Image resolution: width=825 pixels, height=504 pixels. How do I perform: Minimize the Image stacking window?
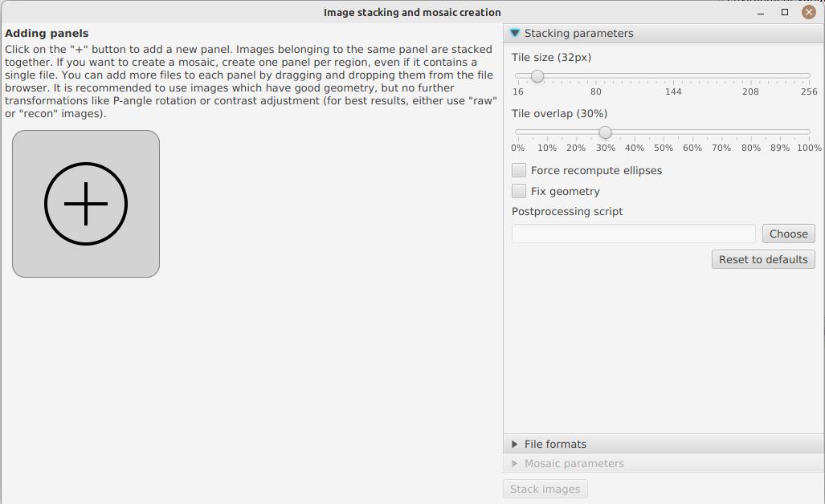pos(761,12)
